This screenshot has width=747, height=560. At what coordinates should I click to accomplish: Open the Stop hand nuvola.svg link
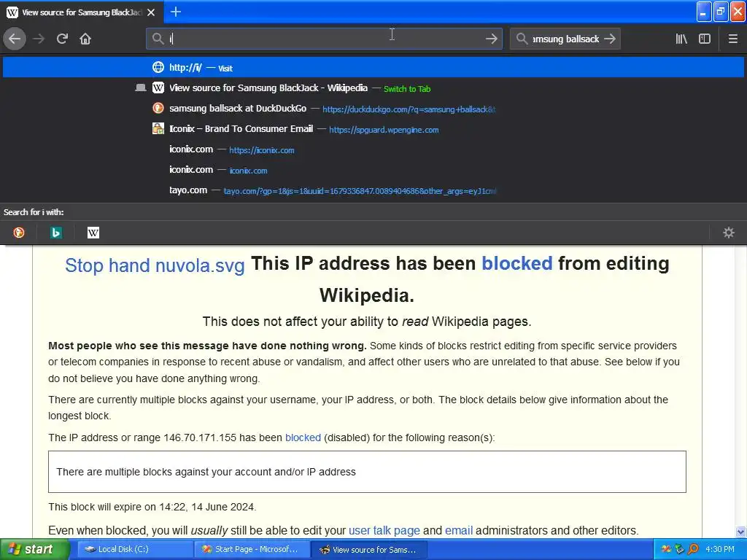coord(155,265)
